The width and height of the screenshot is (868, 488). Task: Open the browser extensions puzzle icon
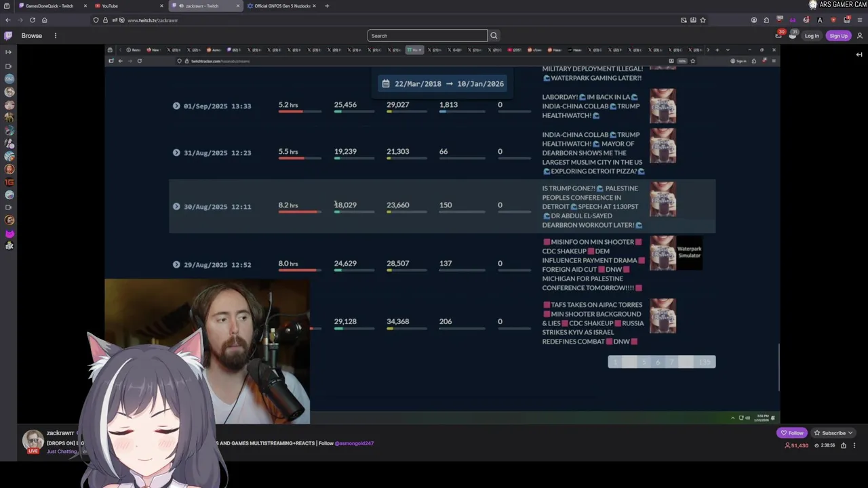click(766, 20)
